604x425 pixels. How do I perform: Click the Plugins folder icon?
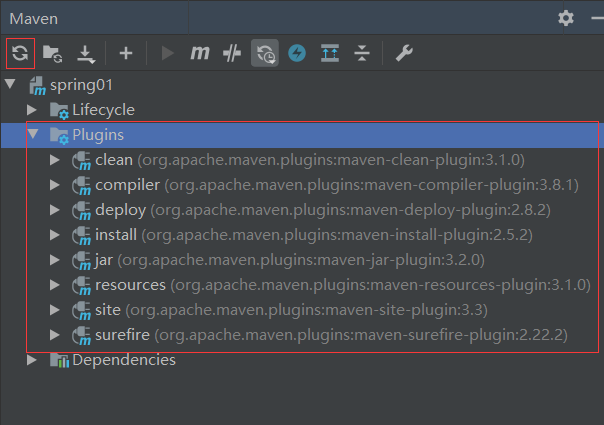[x=59, y=136]
